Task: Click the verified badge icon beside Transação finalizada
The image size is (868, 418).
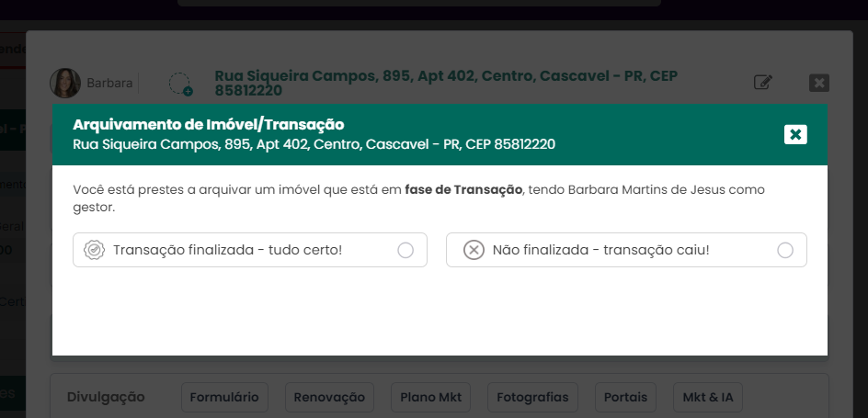Action: (94, 250)
